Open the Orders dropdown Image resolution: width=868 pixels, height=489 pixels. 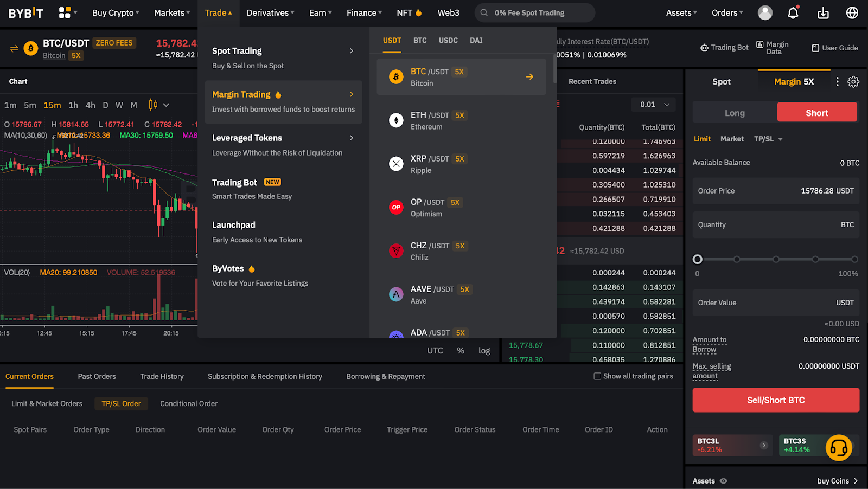click(x=727, y=12)
